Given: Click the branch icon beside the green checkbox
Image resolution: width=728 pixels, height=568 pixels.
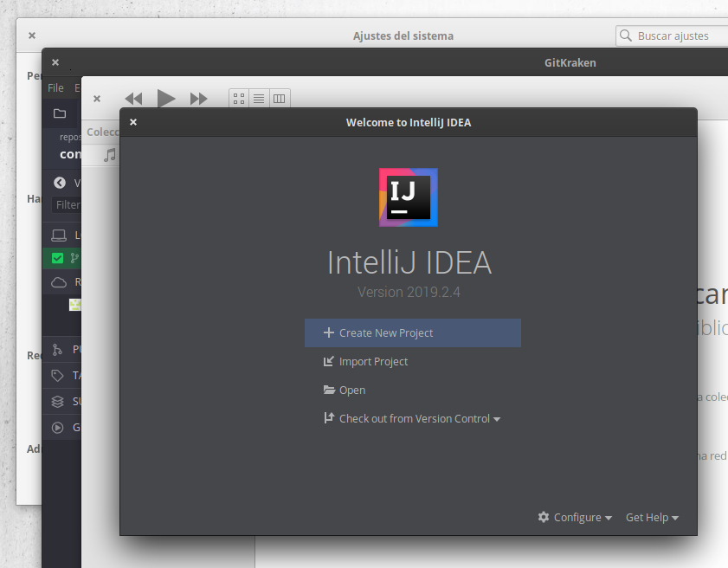Looking at the screenshot, I should (74, 258).
